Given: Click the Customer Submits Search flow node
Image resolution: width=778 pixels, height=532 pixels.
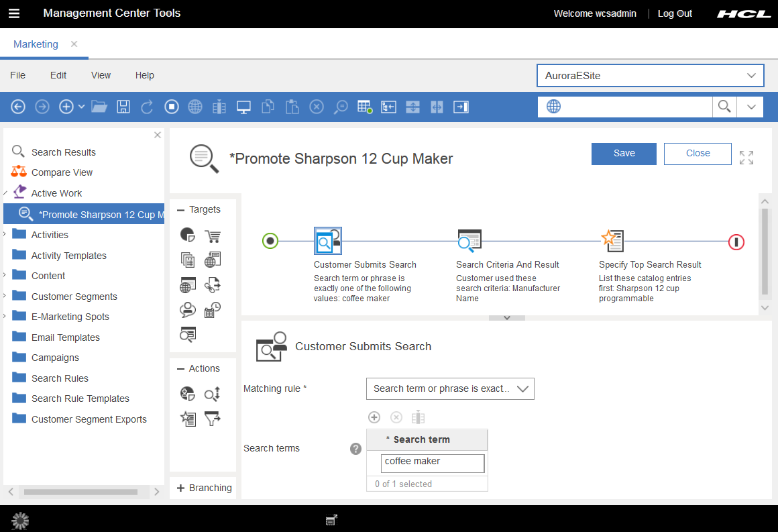Looking at the screenshot, I should pyautogui.click(x=327, y=241).
